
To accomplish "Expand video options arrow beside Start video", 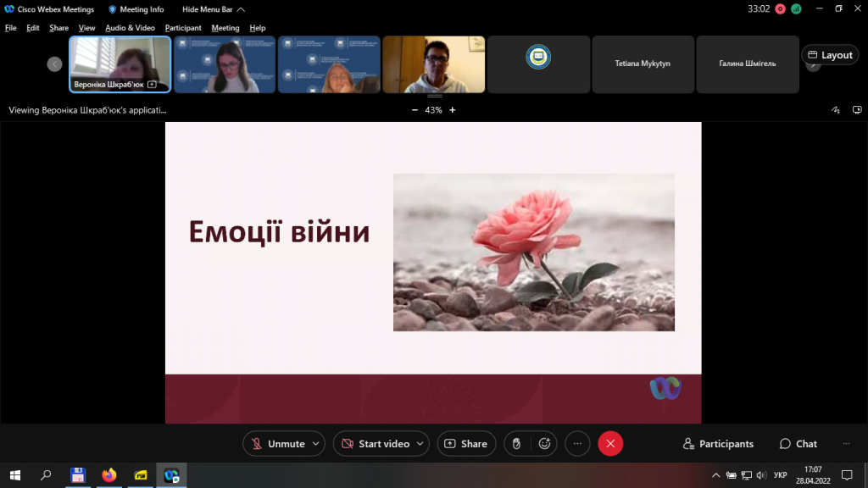I will click(421, 443).
